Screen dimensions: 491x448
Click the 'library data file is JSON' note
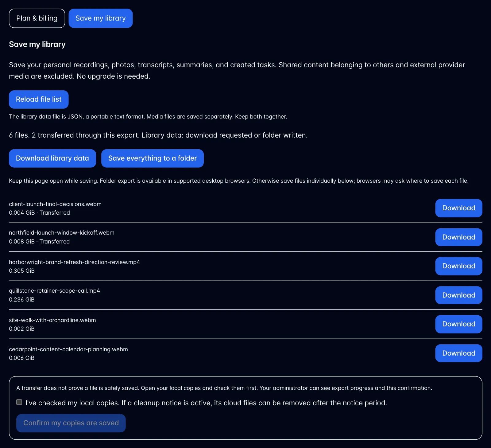148,117
